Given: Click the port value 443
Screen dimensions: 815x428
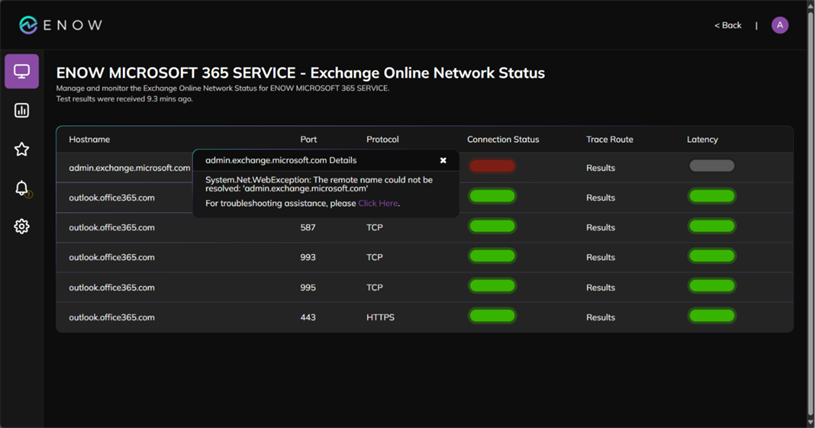Looking at the screenshot, I should [x=308, y=317].
